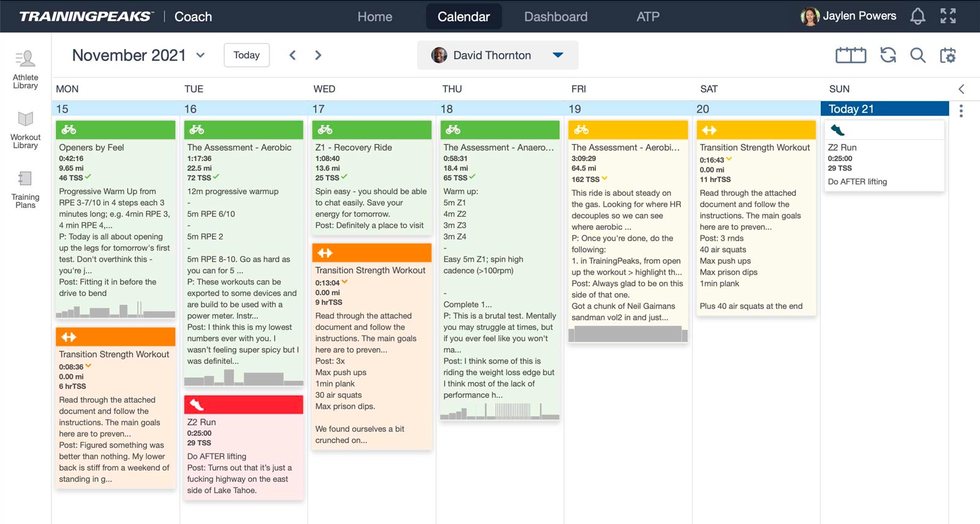
Task: Go to the Home tab
Action: (x=375, y=17)
